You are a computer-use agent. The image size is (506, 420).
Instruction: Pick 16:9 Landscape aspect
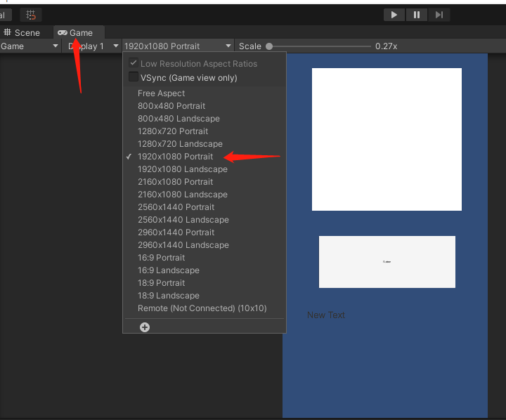(205, 270)
